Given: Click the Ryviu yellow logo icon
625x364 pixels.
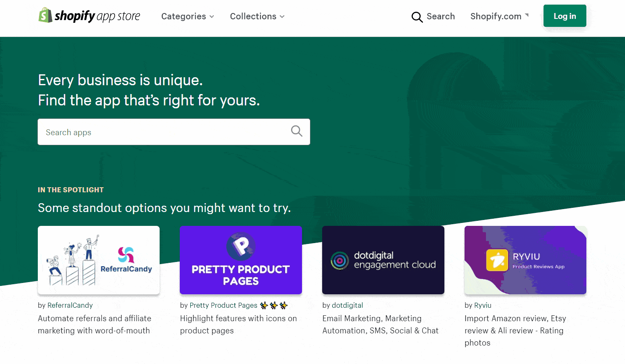Looking at the screenshot, I should pyautogui.click(x=497, y=260).
